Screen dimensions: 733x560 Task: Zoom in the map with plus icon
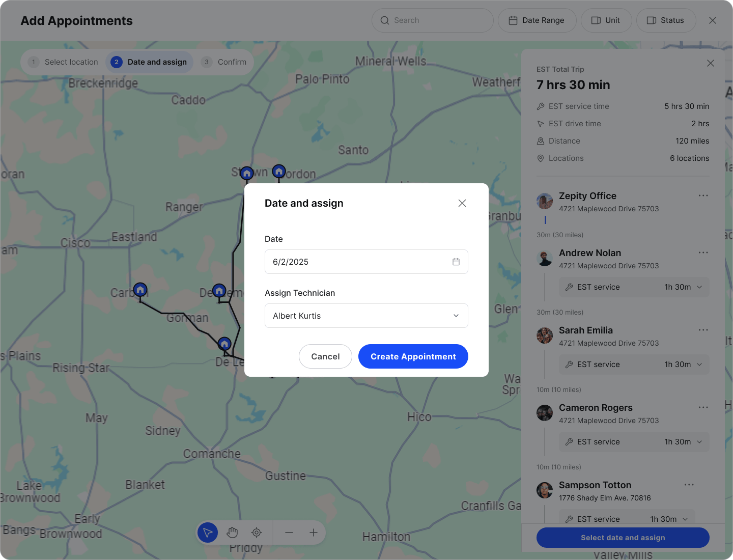[x=314, y=533]
